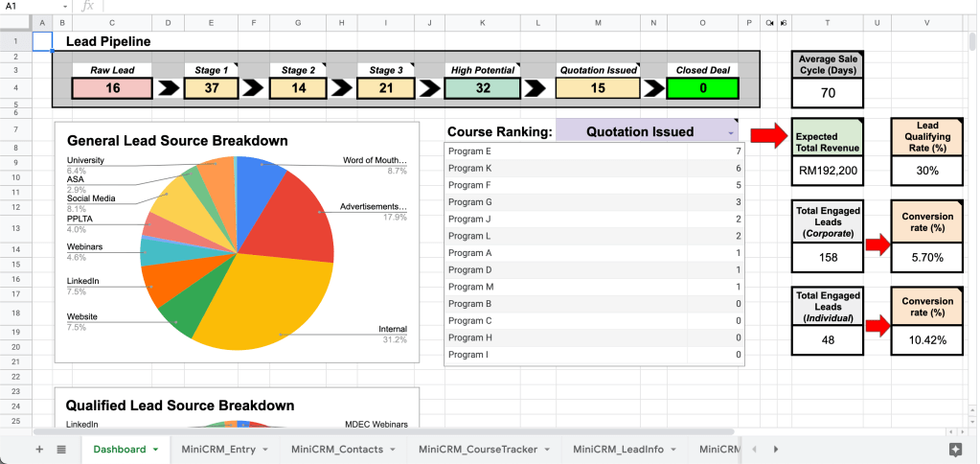This screenshot has height=464, width=980.
Task: Open the MiniCRM_LeadInfo sheet tab
Action: [x=619, y=449]
